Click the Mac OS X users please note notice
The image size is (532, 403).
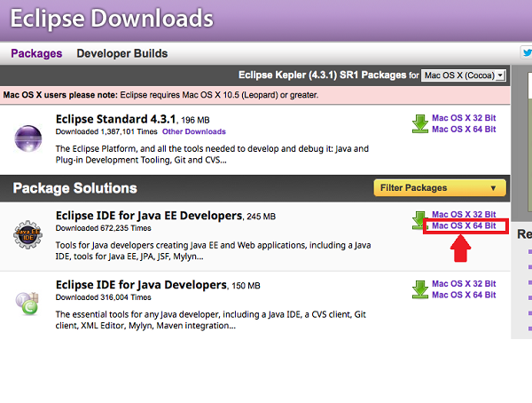(254, 95)
